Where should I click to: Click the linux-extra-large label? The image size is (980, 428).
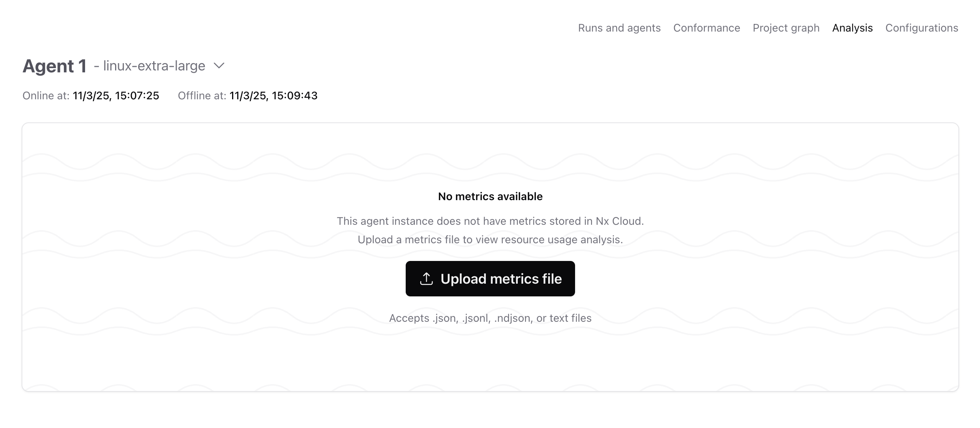point(154,66)
